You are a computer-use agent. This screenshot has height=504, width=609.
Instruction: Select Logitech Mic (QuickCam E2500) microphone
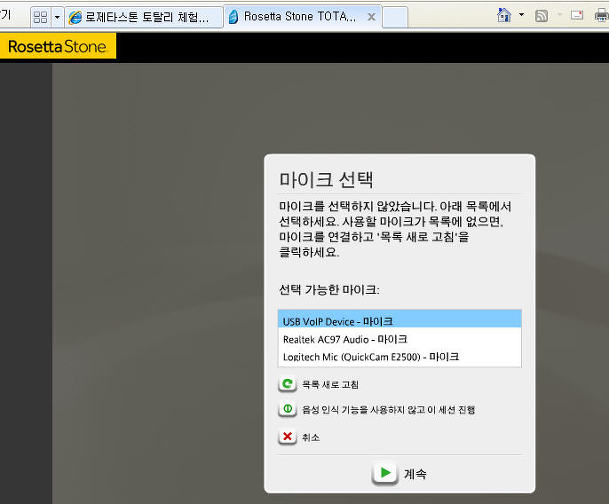tap(400, 356)
